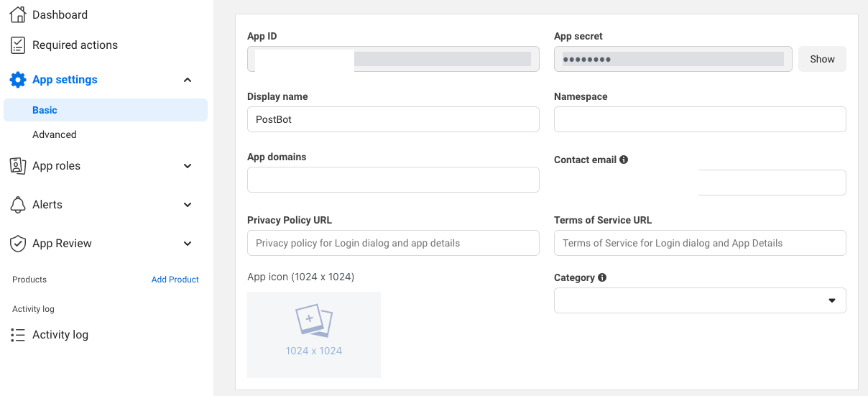The image size is (868, 396).
Task: Click the Activity log list icon
Action: coord(18,335)
